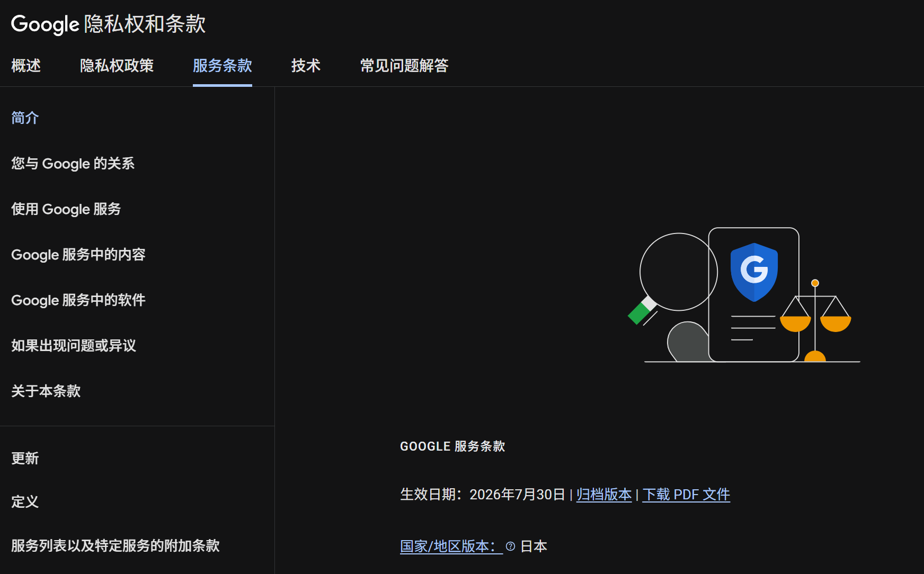
Task: Click the 隐私权和条款 header title
Action: (x=145, y=24)
